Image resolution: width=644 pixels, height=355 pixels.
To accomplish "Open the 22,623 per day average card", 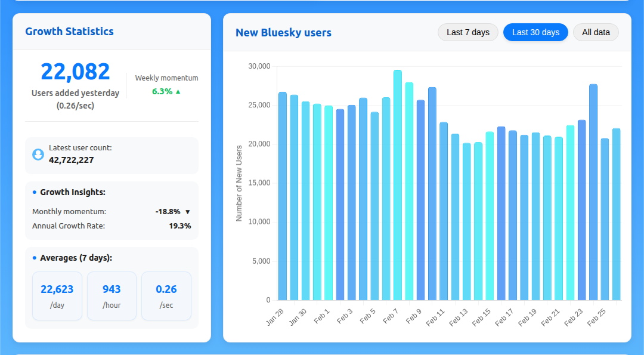I will click(57, 296).
